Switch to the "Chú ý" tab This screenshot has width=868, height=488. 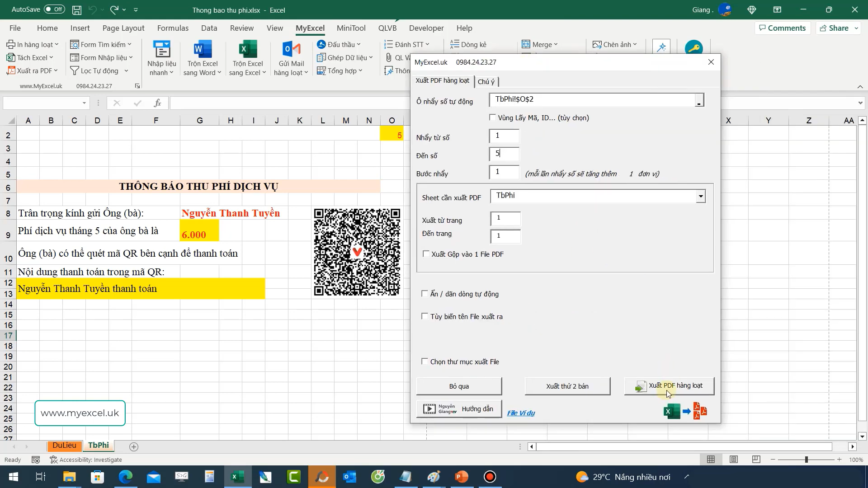coord(486,81)
